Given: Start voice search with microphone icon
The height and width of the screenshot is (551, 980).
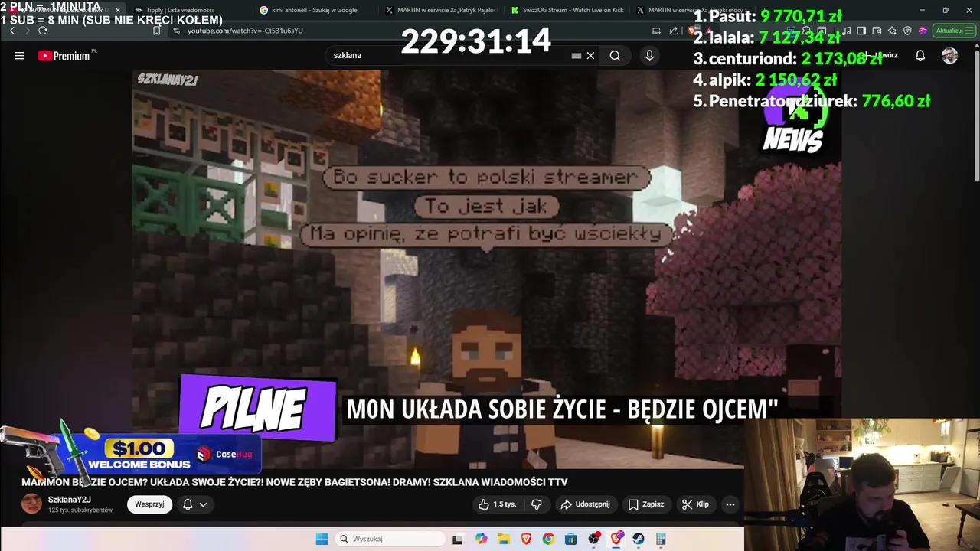Looking at the screenshot, I should (649, 55).
